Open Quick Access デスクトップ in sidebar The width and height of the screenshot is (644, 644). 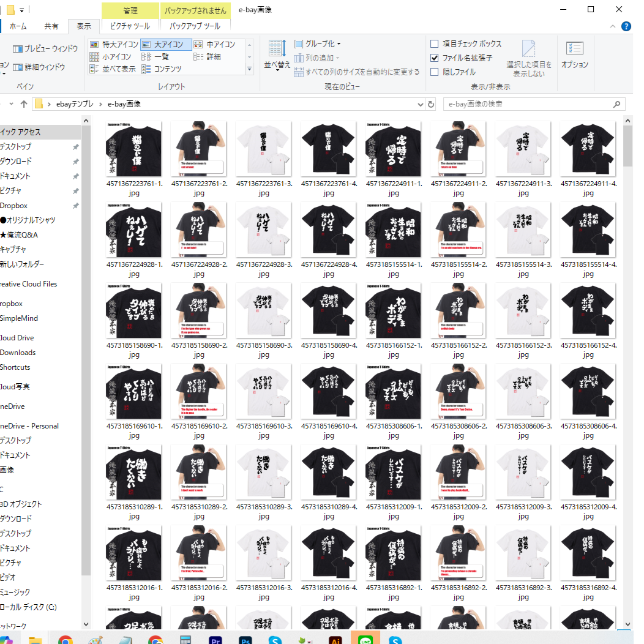pyautogui.click(x=15, y=147)
